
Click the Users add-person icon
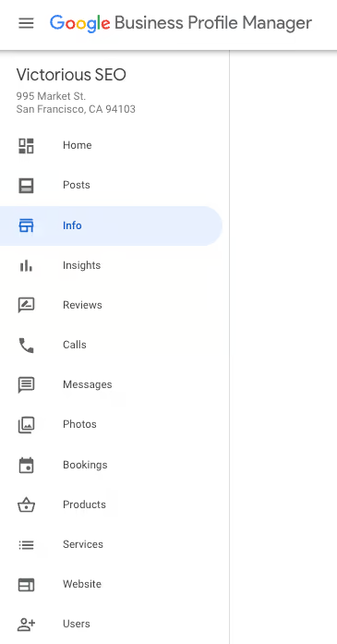tap(26, 625)
